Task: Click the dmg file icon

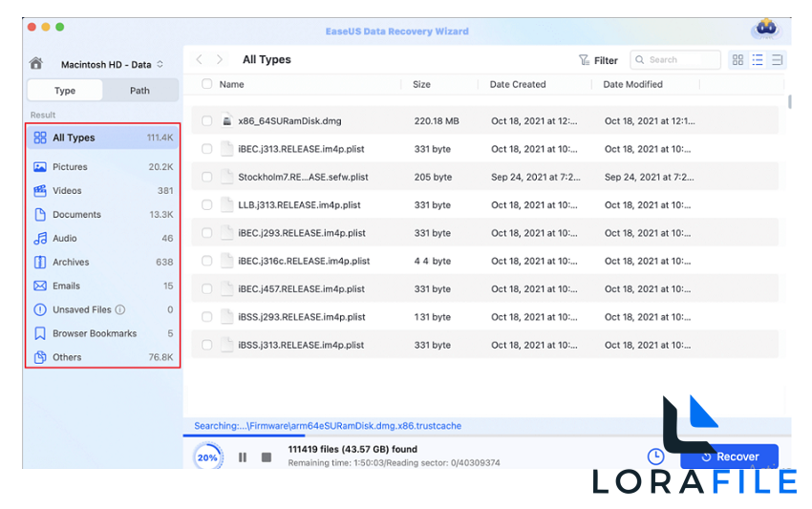Action: [226, 121]
